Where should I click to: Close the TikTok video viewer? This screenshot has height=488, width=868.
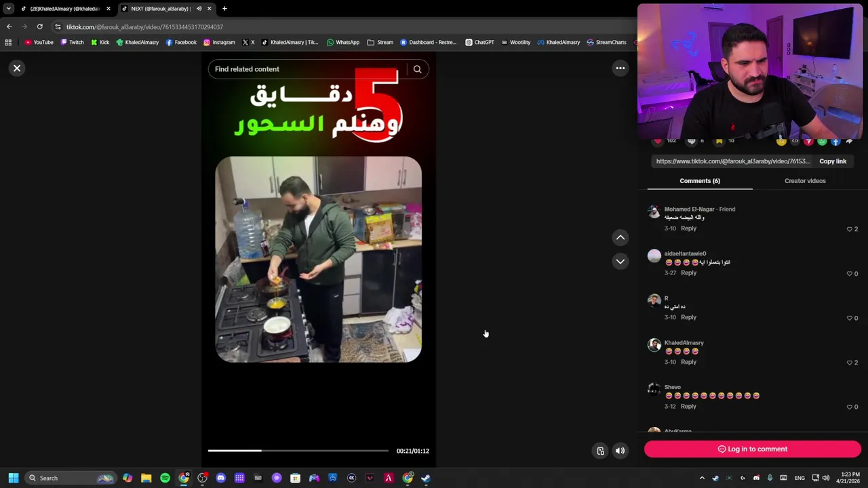(17, 68)
